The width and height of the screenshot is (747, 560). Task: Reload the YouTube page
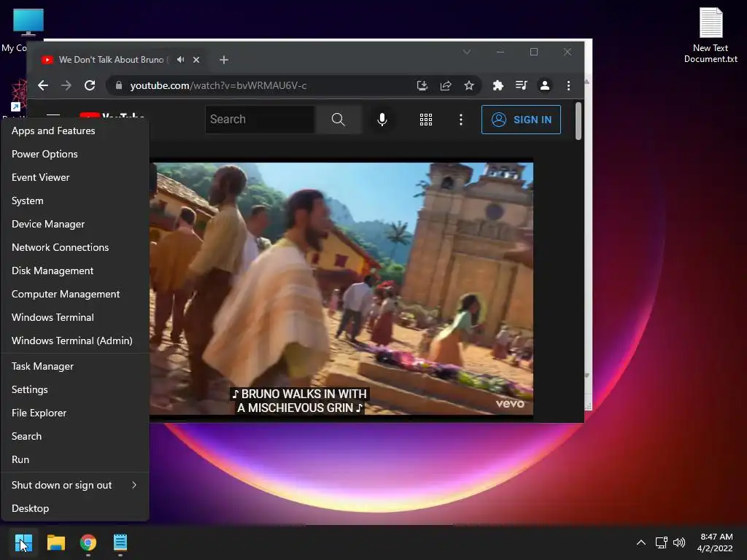(x=90, y=85)
